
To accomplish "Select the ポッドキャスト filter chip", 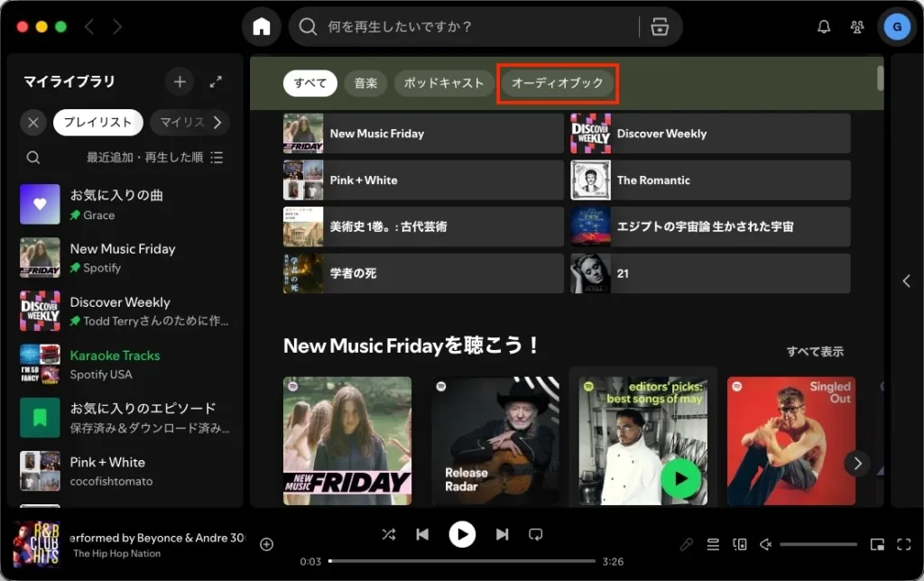I will point(443,83).
